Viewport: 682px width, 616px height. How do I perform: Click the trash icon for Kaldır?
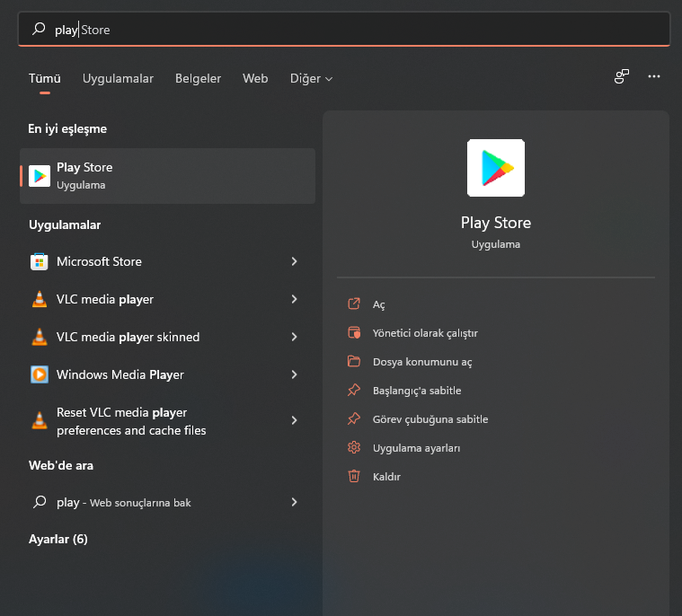tap(354, 476)
